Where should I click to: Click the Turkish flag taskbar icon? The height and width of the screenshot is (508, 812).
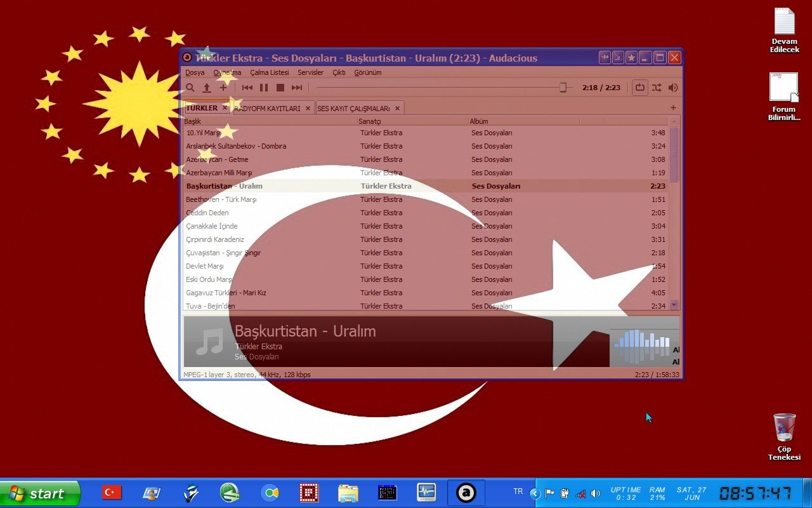(x=112, y=492)
